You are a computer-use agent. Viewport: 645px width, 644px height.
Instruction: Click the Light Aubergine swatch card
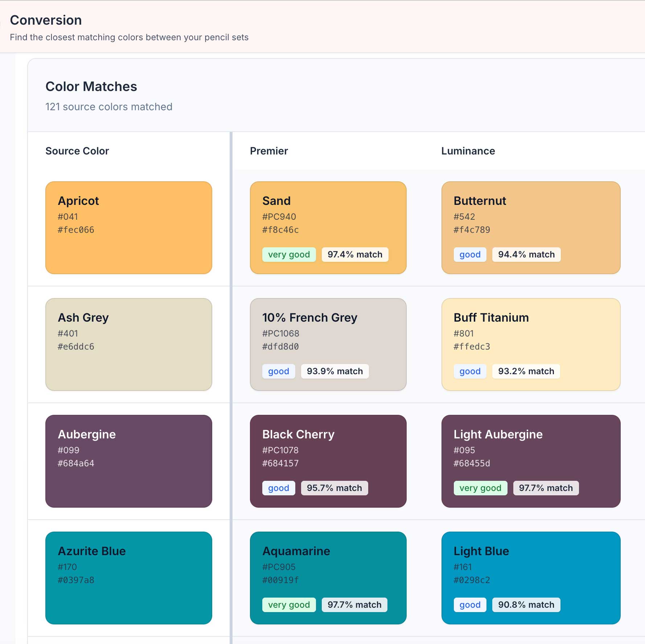[531, 461]
